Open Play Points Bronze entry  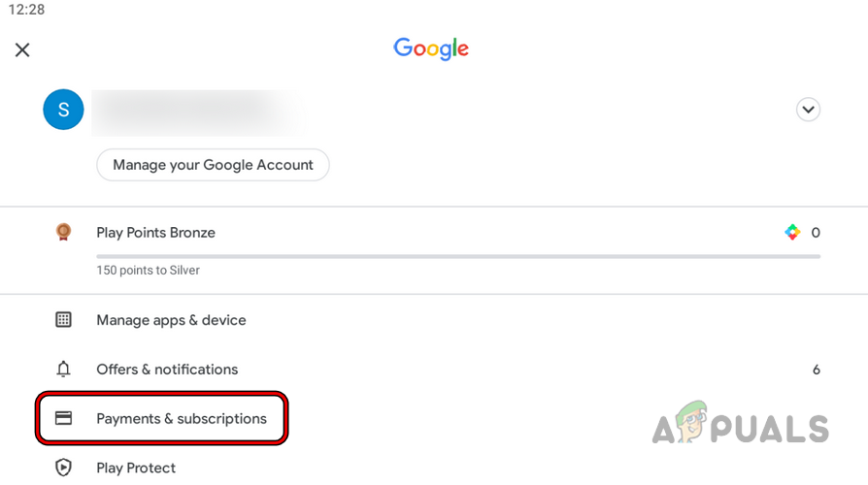(155, 233)
